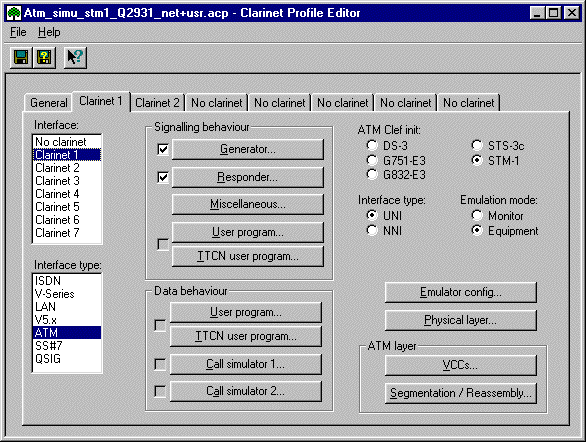Open VCCs settings in ATM layer

click(x=461, y=365)
